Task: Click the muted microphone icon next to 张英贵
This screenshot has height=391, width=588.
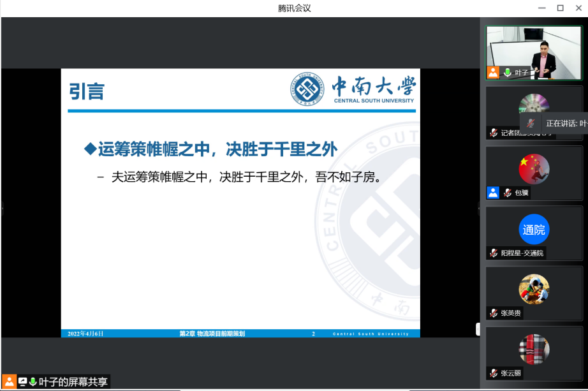Action: (x=493, y=313)
